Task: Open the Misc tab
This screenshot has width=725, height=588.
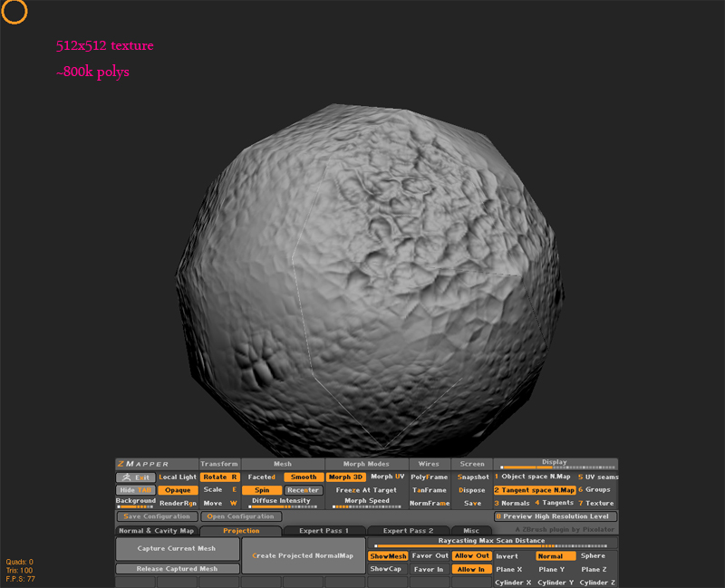Action: pyautogui.click(x=472, y=531)
